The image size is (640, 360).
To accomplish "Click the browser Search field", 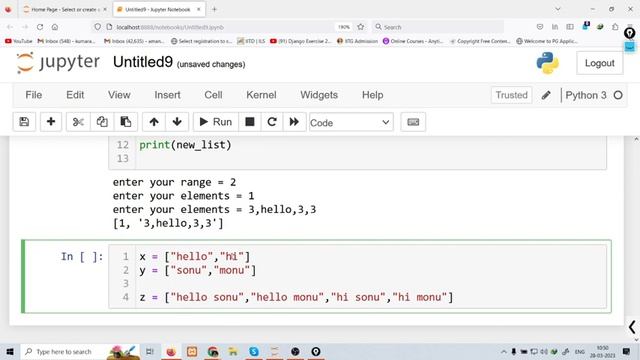I will [438, 27].
